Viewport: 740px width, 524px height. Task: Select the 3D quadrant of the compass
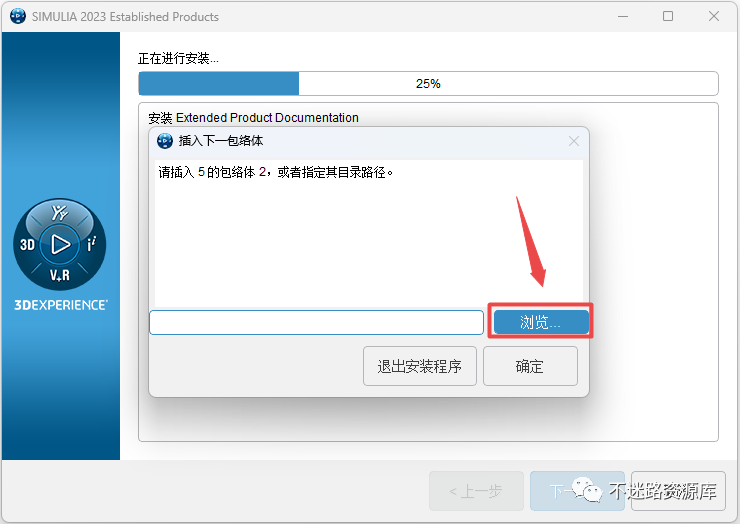(27, 245)
